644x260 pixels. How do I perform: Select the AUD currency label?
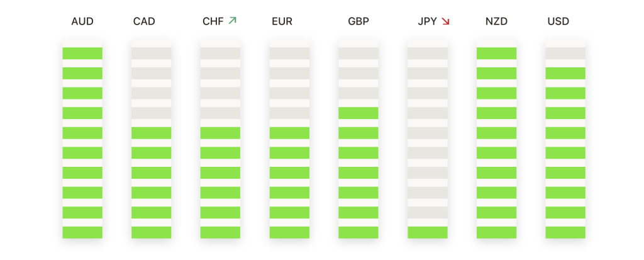82,21
